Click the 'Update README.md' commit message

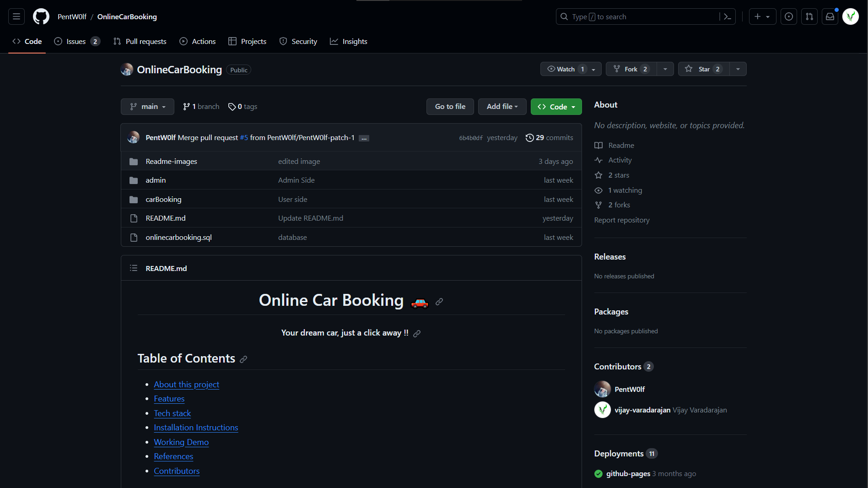pyautogui.click(x=311, y=218)
